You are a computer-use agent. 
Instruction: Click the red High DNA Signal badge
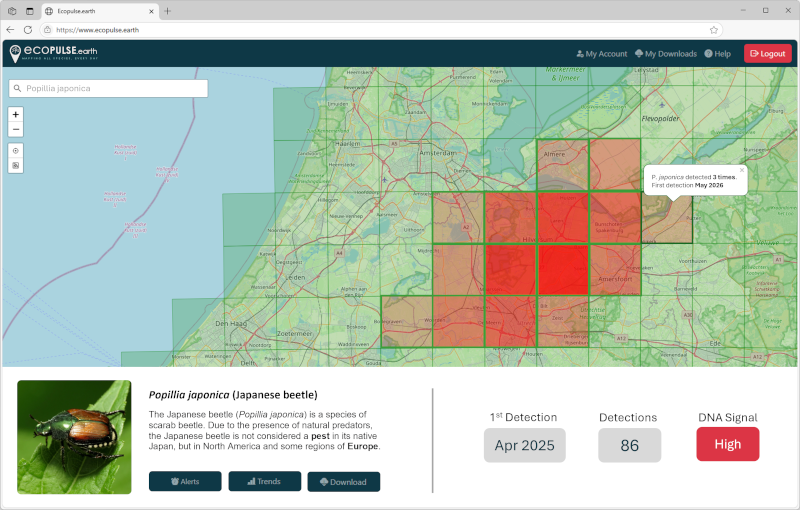pos(727,444)
